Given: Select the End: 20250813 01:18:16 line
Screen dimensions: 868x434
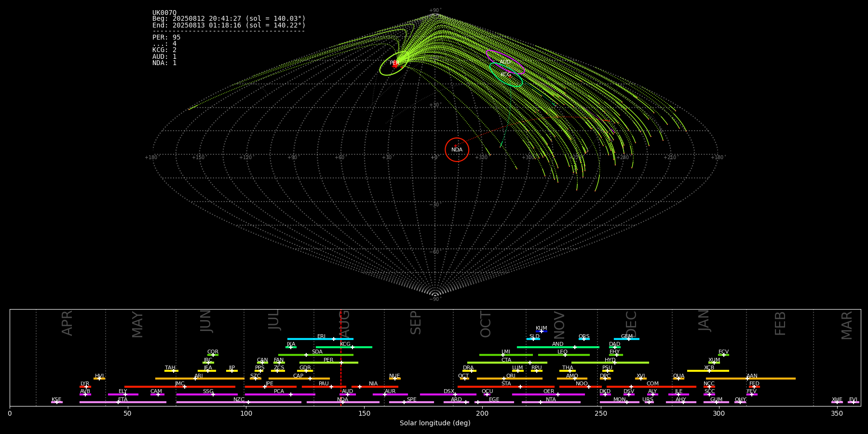Looking at the screenshot, I should (229, 25).
